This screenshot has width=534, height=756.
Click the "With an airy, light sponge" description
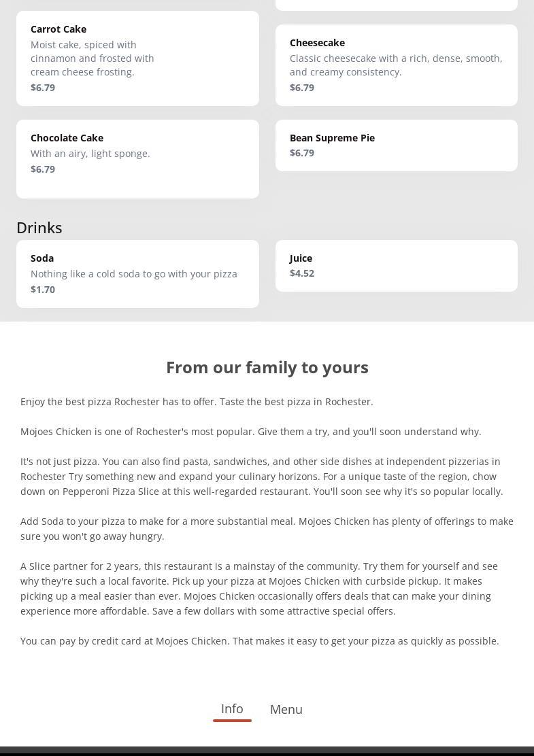point(90,154)
